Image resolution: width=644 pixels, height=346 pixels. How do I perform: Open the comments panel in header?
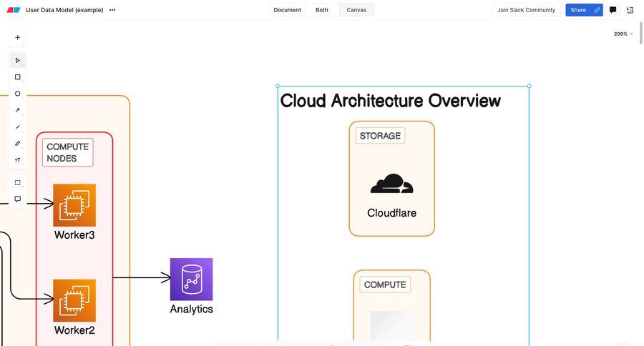(613, 10)
